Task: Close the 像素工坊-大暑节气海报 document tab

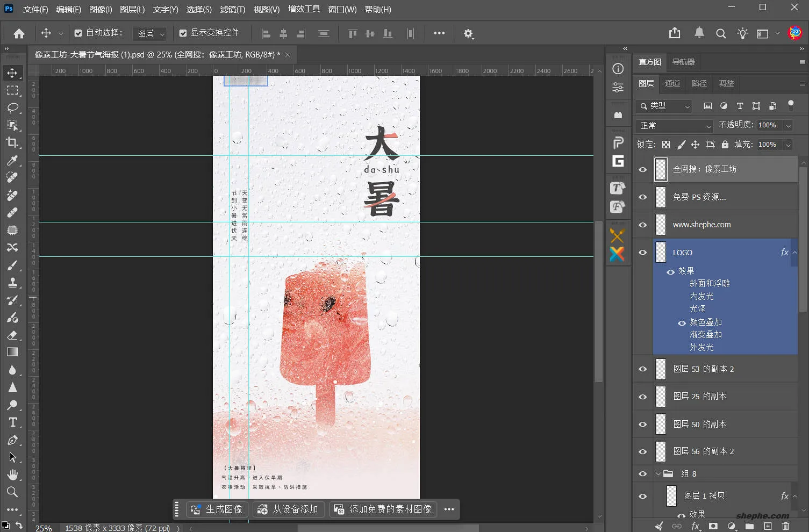Action: point(288,55)
